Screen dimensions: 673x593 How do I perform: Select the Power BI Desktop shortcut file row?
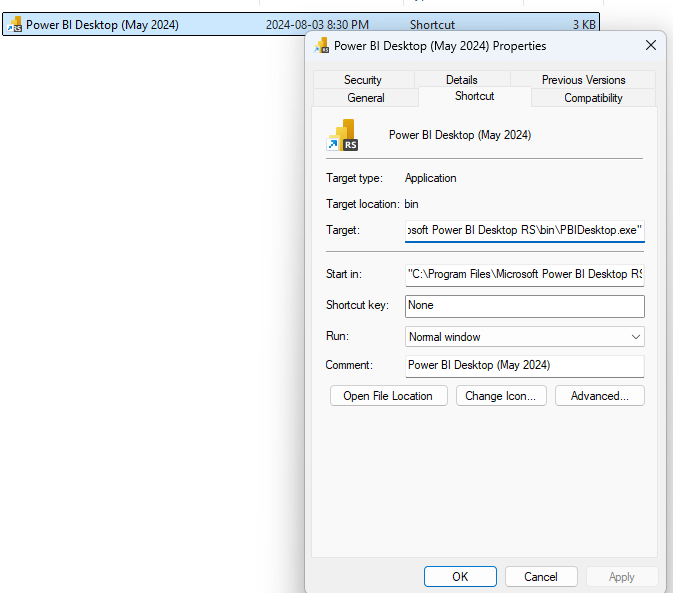300,24
